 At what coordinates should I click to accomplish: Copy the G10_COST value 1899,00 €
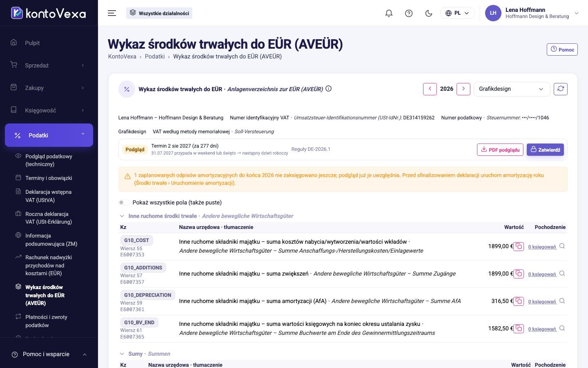click(x=519, y=246)
